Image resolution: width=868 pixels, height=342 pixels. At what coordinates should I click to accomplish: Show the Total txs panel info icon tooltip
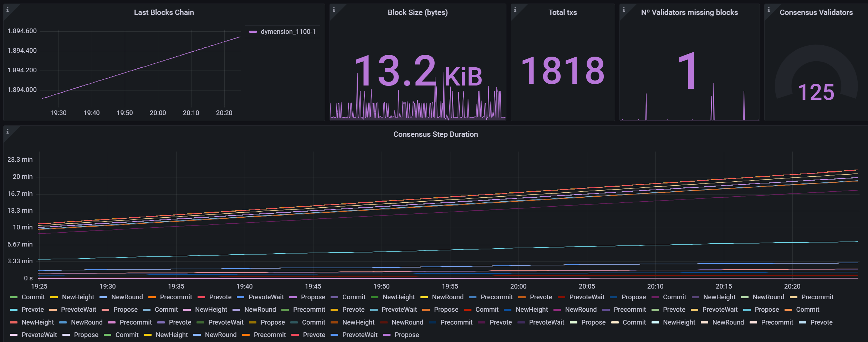click(515, 10)
